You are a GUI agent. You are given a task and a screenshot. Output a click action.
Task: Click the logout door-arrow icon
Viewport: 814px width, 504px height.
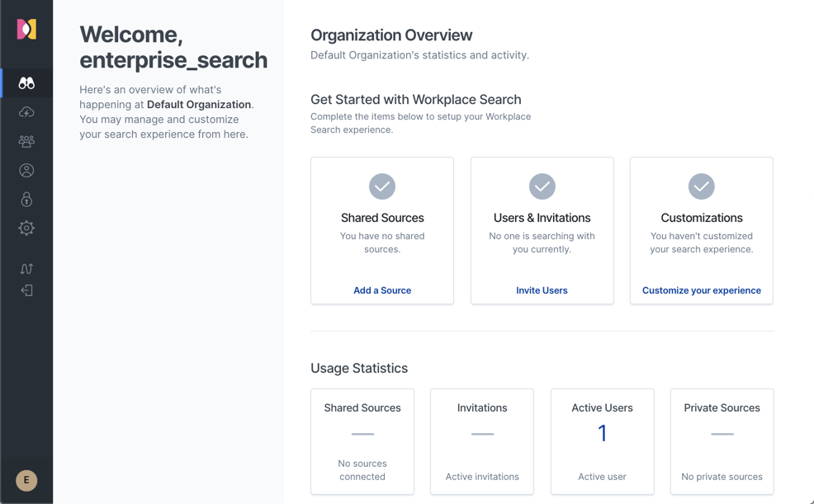(x=26, y=290)
